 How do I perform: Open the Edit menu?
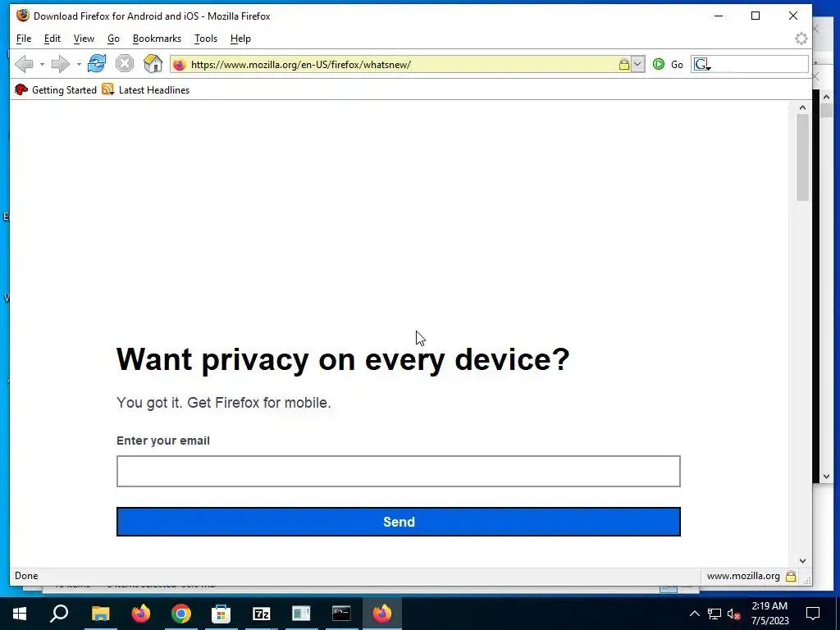52,39
